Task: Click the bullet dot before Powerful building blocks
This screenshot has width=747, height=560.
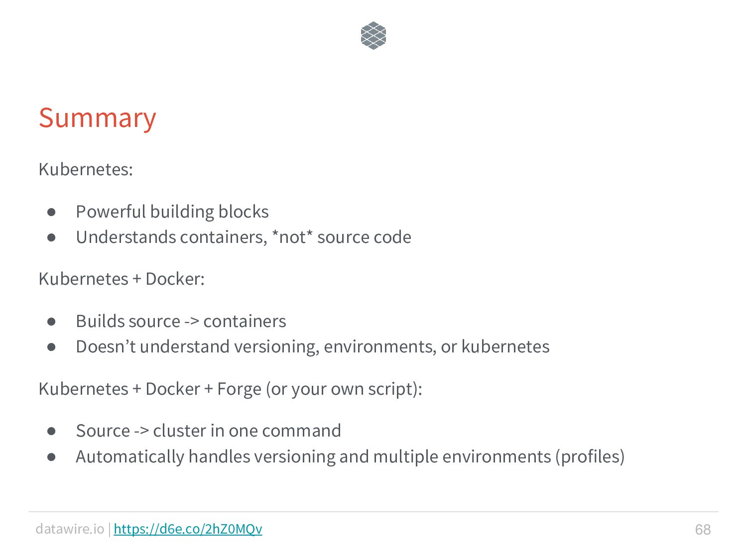Action: pyautogui.click(x=51, y=212)
